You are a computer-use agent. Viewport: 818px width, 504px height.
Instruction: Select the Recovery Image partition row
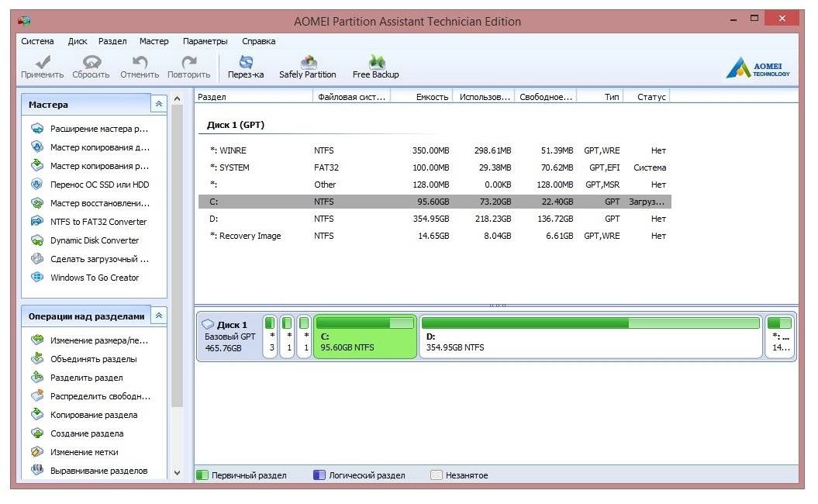tap(434, 236)
